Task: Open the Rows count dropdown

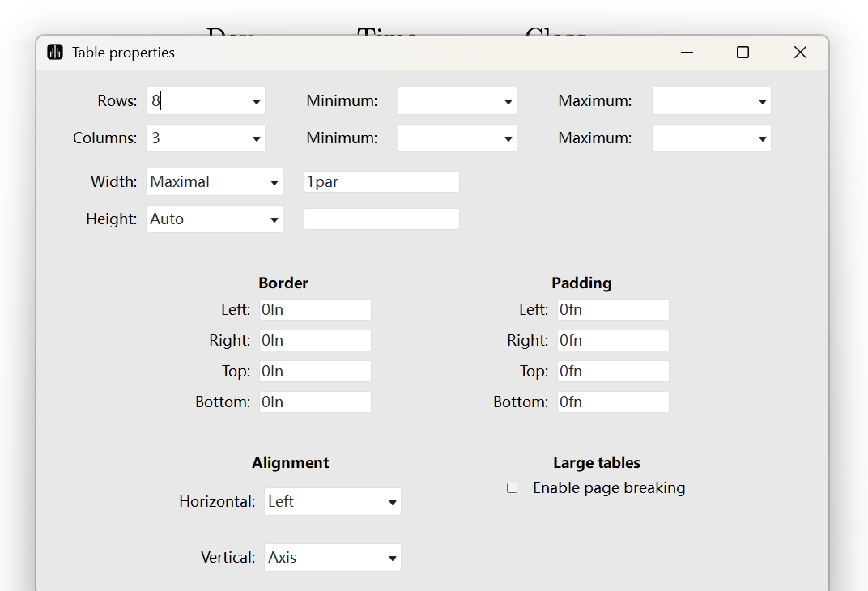Action: (x=256, y=102)
